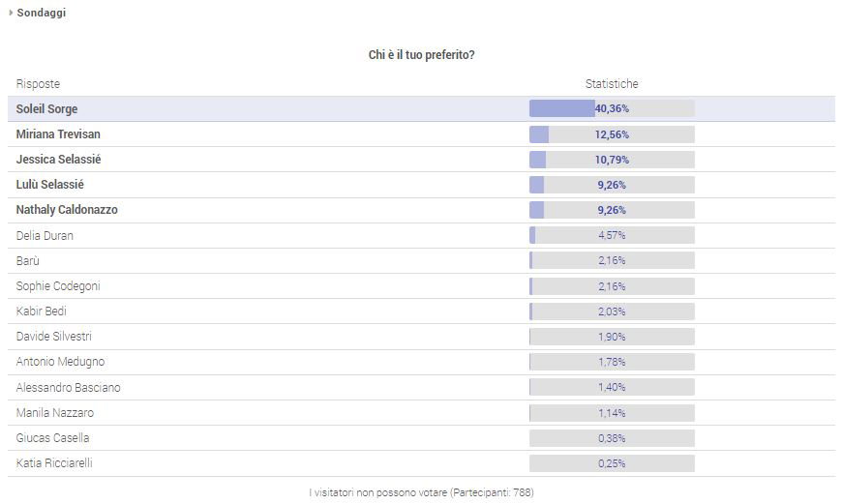Click Miriana Trevisan's 12,56% bar

tap(612, 134)
